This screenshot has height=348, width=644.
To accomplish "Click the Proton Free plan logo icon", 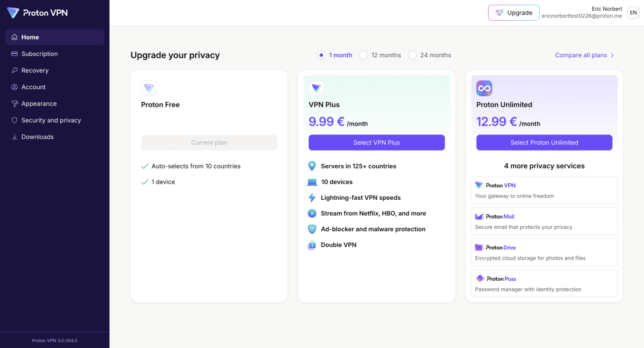I will click(148, 88).
